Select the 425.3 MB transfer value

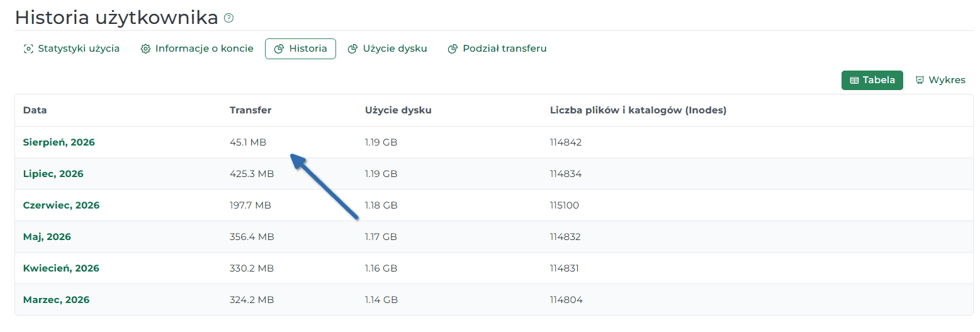(252, 174)
